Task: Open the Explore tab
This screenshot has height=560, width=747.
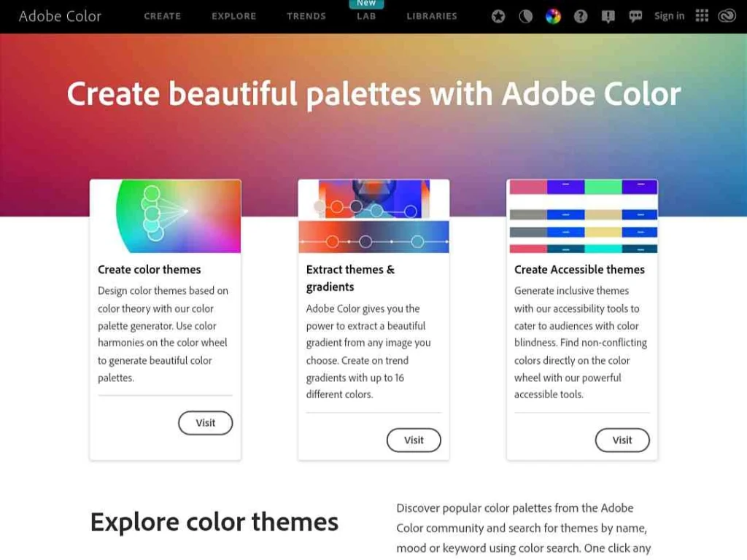Action: coord(234,16)
